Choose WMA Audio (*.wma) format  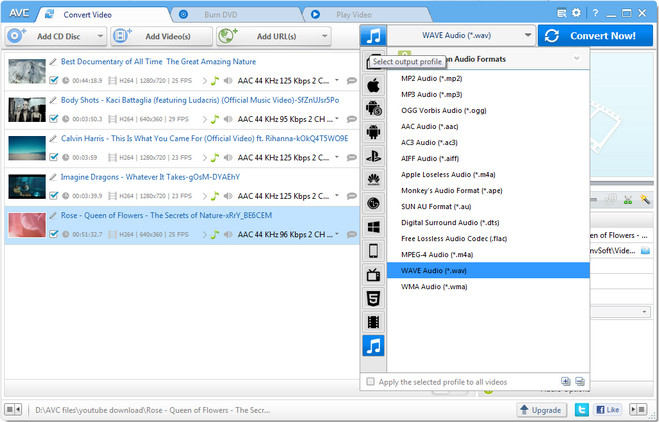(x=488, y=286)
